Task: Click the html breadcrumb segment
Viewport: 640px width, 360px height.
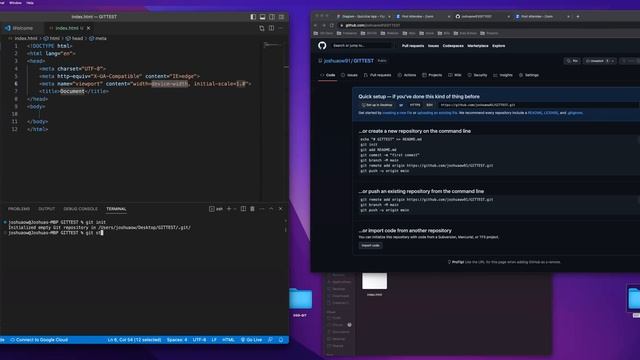Action: pos(52,38)
